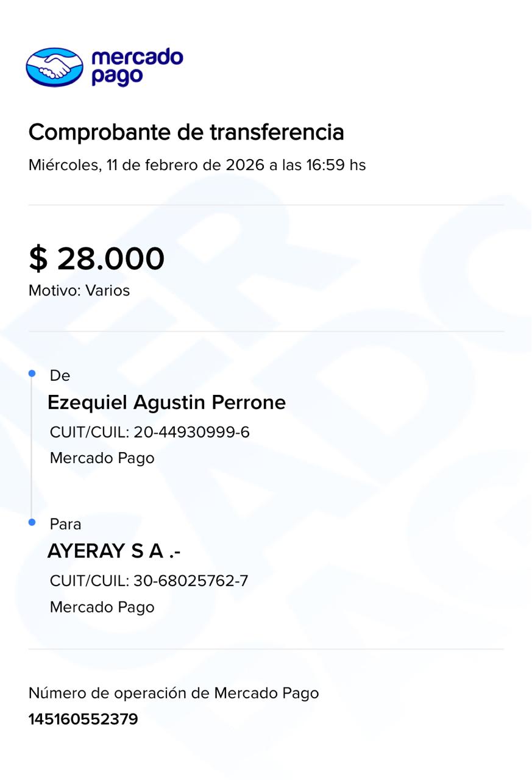Click sender CUIT/CUIL 20-44930999-6
This screenshot has height=780, width=532.
pyautogui.click(x=149, y=432)
